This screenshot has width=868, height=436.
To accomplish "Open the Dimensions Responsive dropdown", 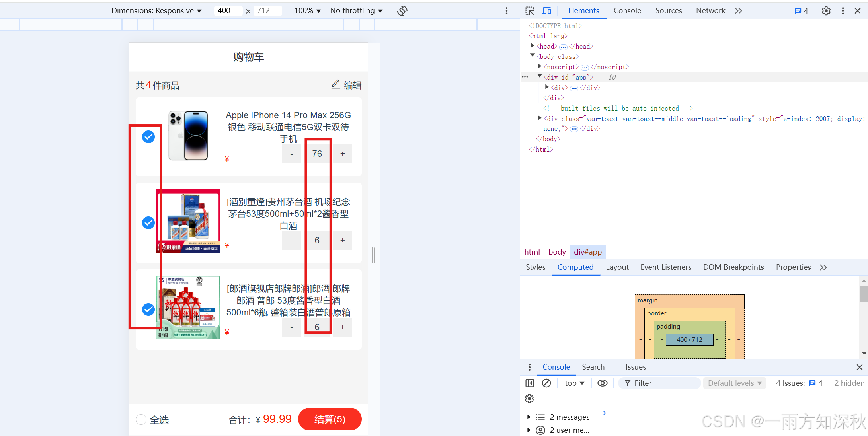I will pos(156,11).
